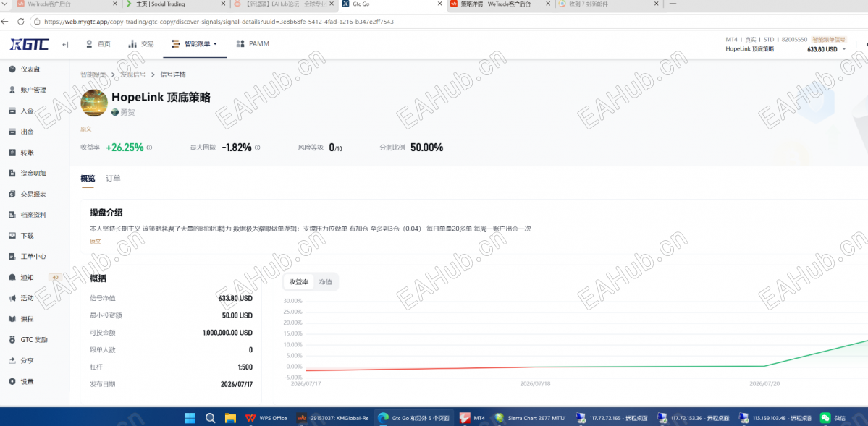868x426 pixels.
Task: Show the 净值 net value chart
Action: pos(326,281)
